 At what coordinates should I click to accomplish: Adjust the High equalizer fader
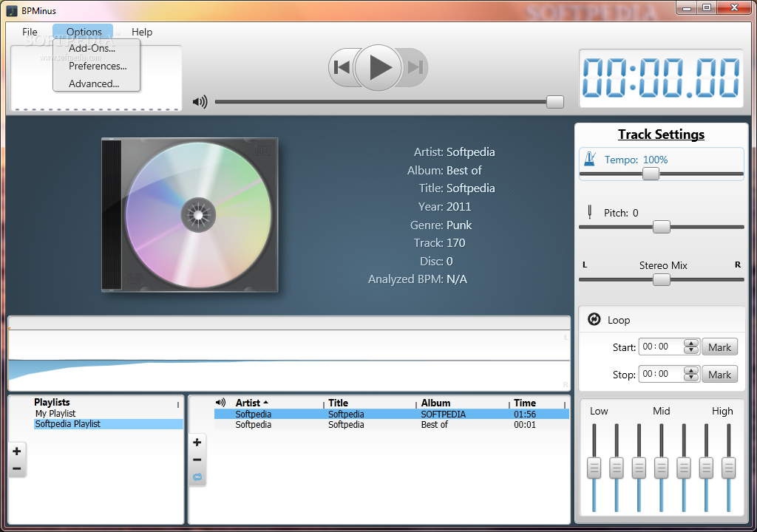[728, 468]
